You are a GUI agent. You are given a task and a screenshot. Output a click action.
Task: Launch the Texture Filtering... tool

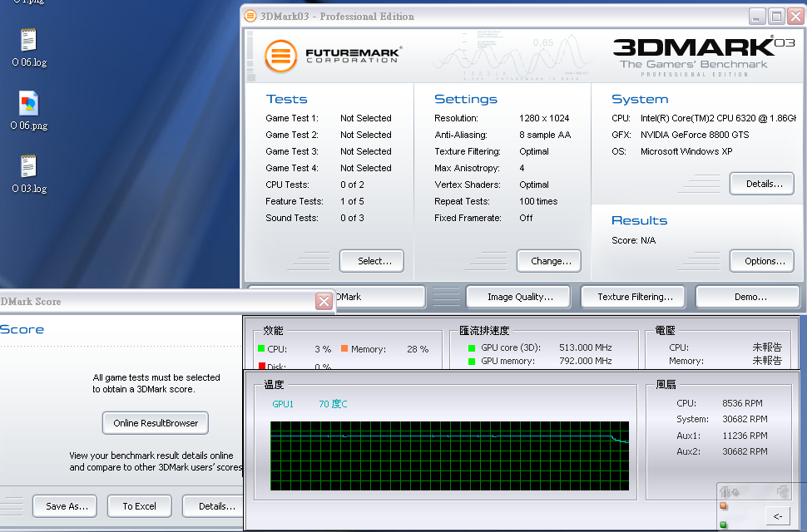pyautogui.click(x=634, y=297)
